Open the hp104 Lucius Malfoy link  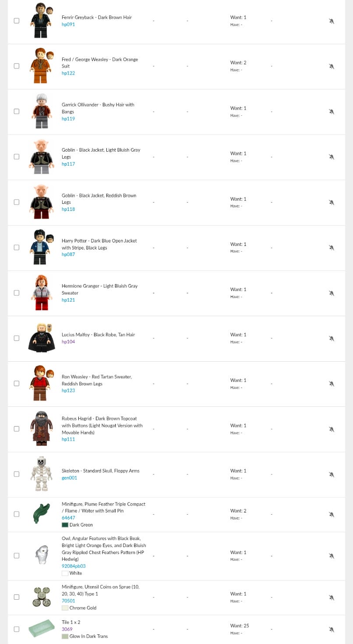[68, 342]
